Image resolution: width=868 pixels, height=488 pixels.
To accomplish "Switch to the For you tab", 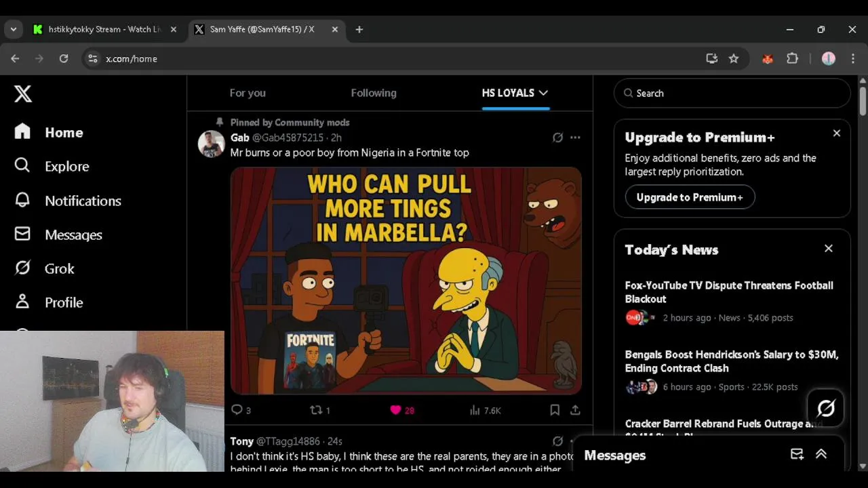I will click(x=248, y=93).
